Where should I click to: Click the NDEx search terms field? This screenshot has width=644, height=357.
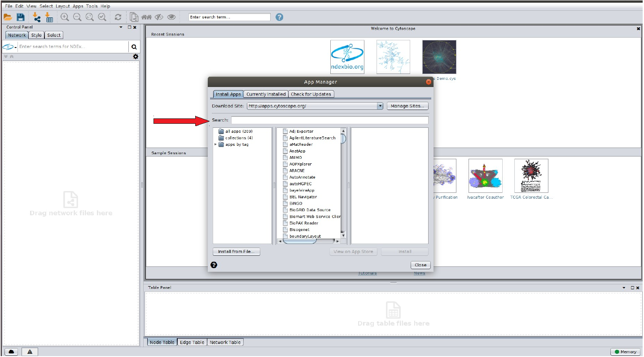coord(74,47)
